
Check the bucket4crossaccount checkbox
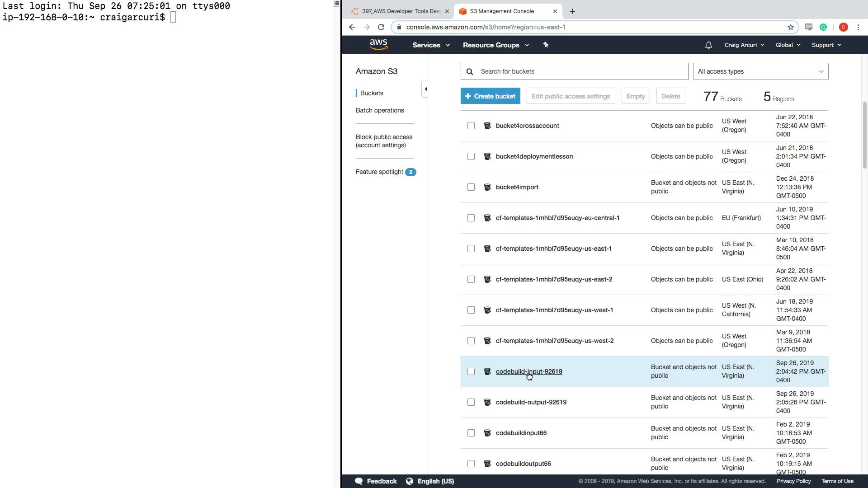coord(471,126)
